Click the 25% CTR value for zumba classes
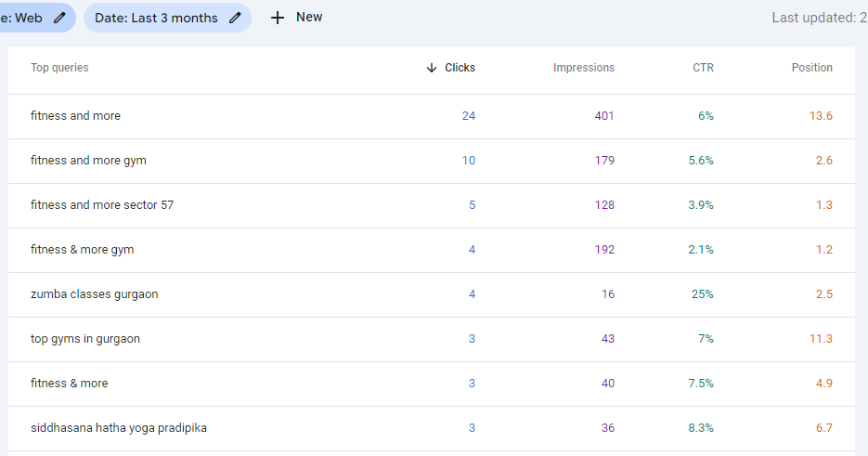Screen dimensions: 868x456 pos(702,294)
